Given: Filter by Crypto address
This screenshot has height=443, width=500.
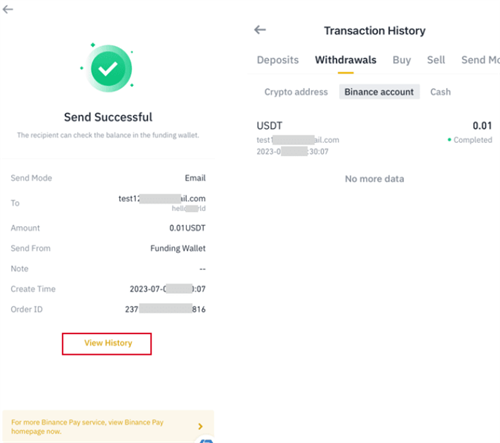Looking at the screenshot, I should point(296,92).
